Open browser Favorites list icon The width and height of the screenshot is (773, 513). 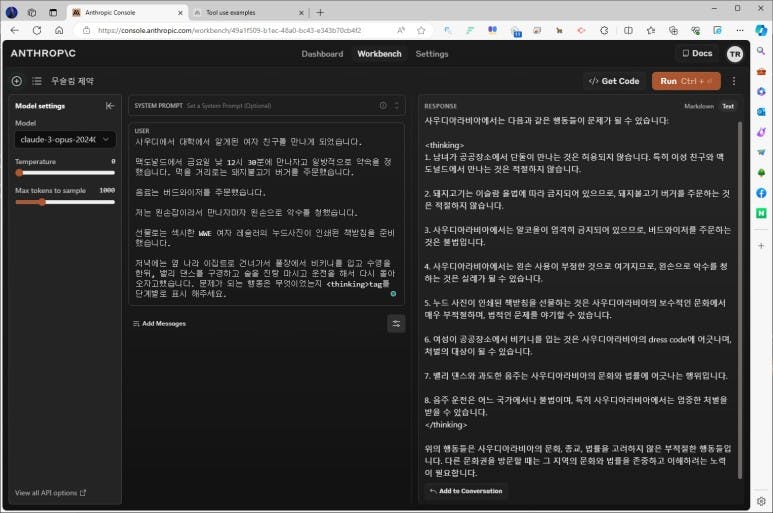click(651, 30)
